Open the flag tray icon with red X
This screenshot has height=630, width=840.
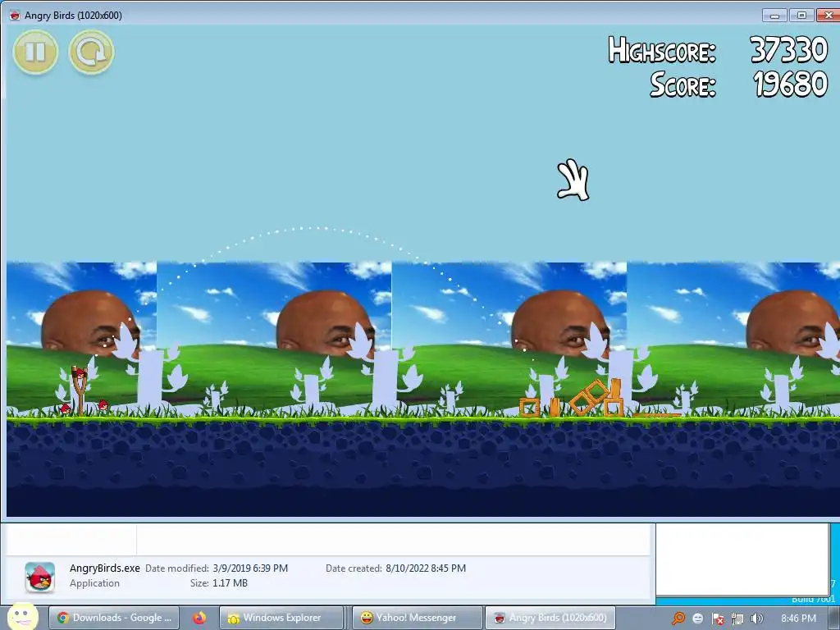coord(718,619)
